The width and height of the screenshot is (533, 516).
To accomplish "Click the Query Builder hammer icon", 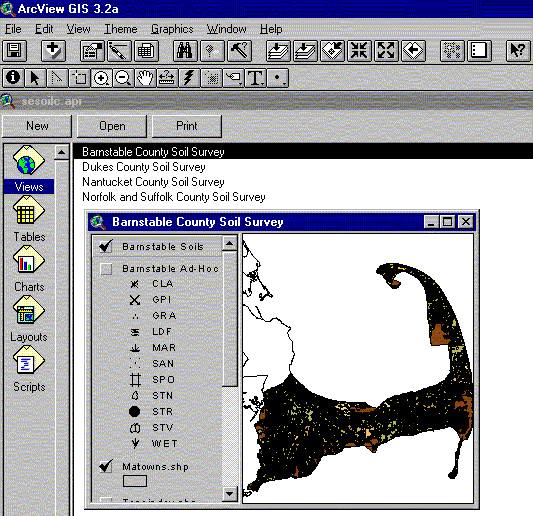I will coord(239,51).
